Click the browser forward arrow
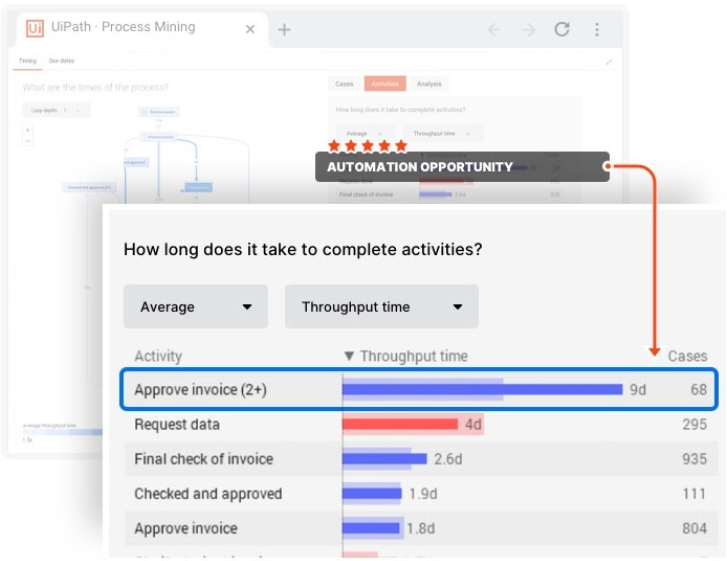727x561 pixels. tap(529, 30)
